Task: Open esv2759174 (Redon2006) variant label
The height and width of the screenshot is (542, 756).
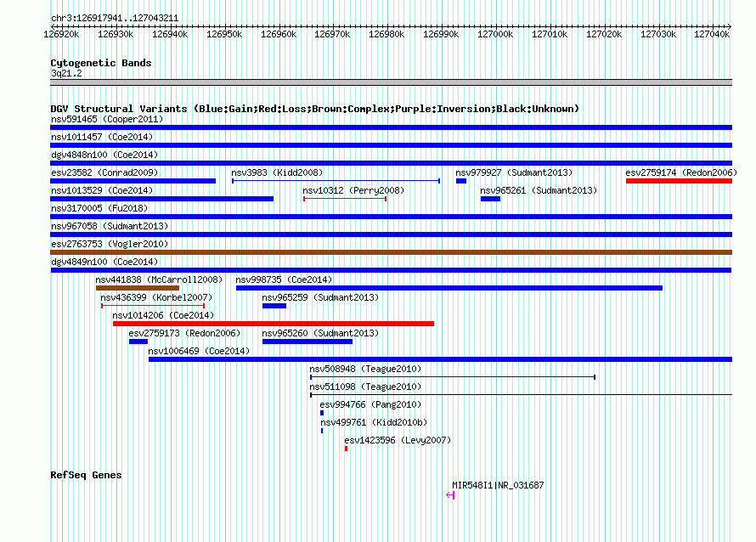Action: 681,172
